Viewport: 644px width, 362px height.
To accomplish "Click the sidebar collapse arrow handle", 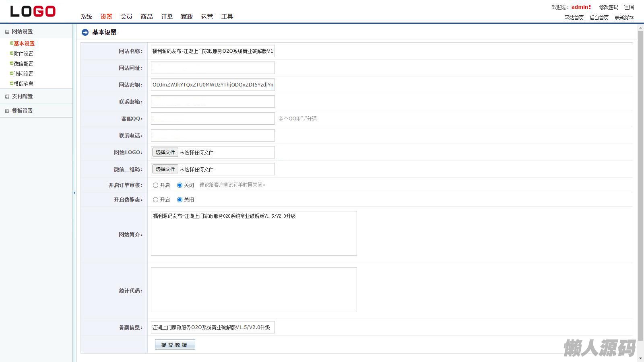I will (74, 193).
